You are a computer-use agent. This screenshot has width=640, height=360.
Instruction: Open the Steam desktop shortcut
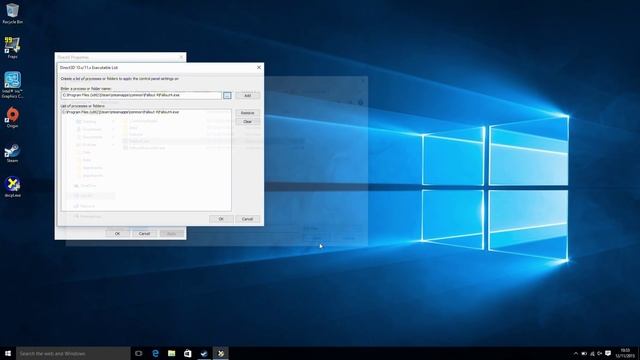(x=12, y=153)
